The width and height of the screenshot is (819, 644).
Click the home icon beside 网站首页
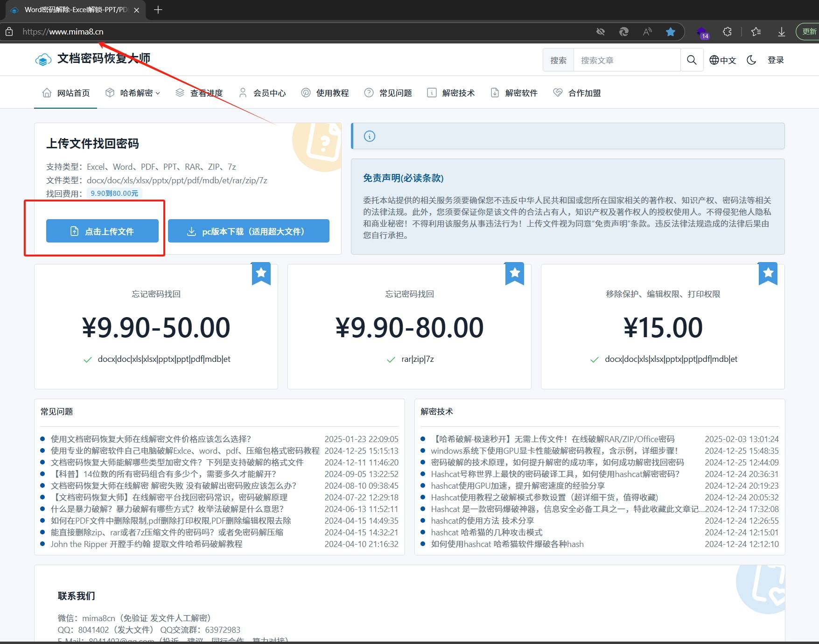(x=47, y=93)
